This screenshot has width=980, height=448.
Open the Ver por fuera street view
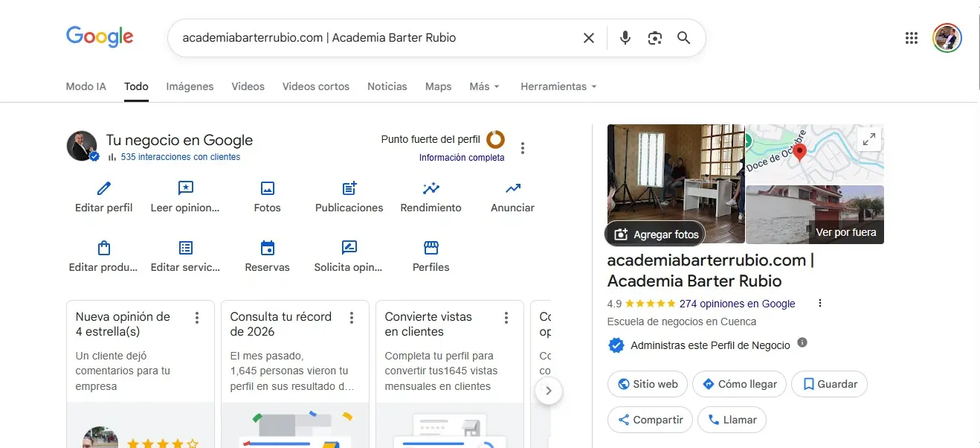(x=815, y=214)
